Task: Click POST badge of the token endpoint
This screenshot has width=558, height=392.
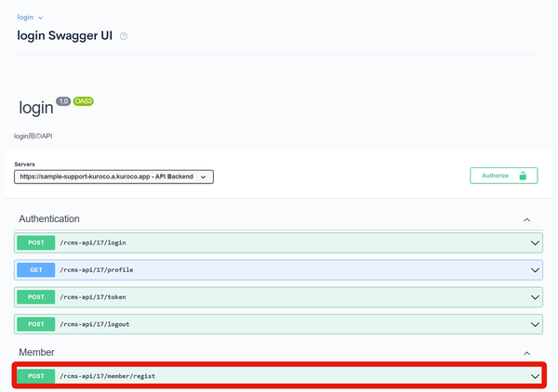Action: pos(36,296)
